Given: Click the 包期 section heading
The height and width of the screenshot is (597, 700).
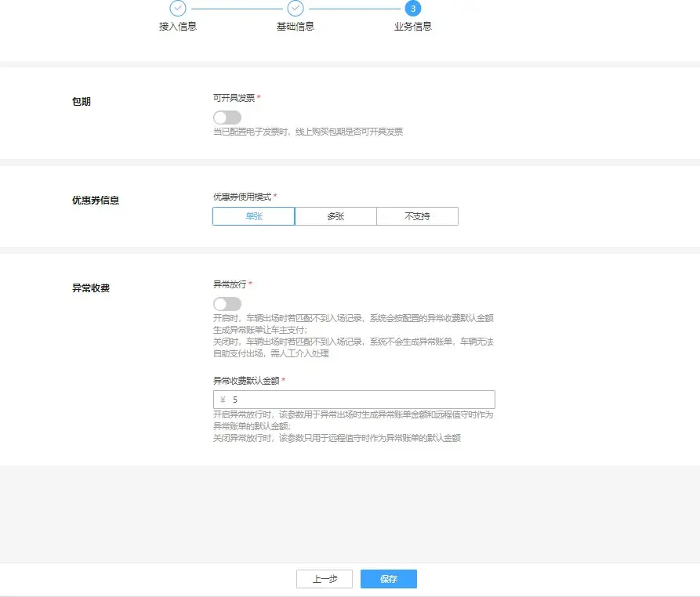Looking at the screenshot, I should [82, 102].
